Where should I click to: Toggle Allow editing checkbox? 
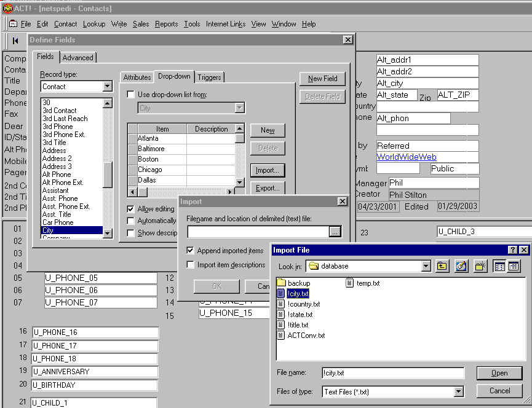(x=130, y=209)
